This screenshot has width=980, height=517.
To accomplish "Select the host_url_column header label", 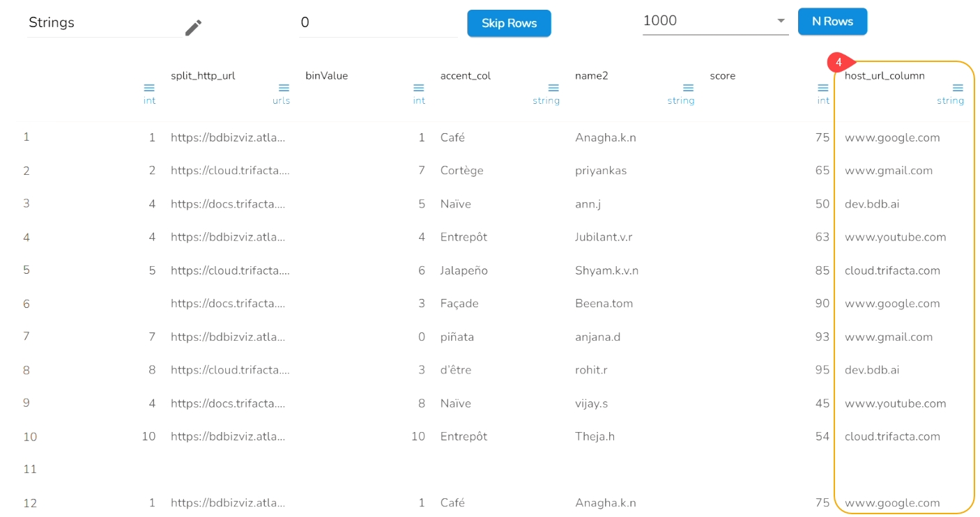I will (885, 76).
